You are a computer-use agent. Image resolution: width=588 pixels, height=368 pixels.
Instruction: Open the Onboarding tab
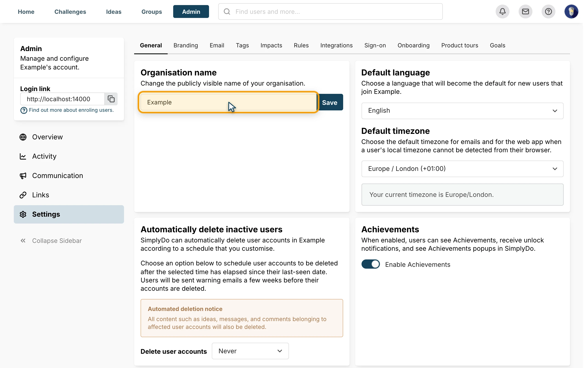click(413, 45)
